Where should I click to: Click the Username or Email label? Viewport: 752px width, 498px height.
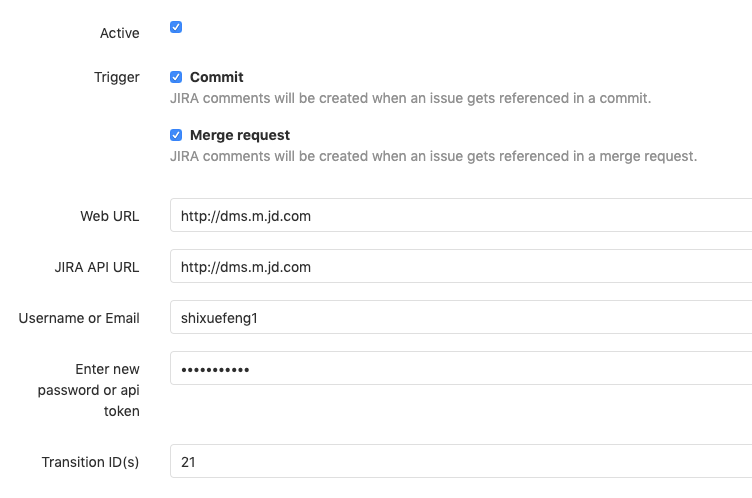click(x=79, y=318)
